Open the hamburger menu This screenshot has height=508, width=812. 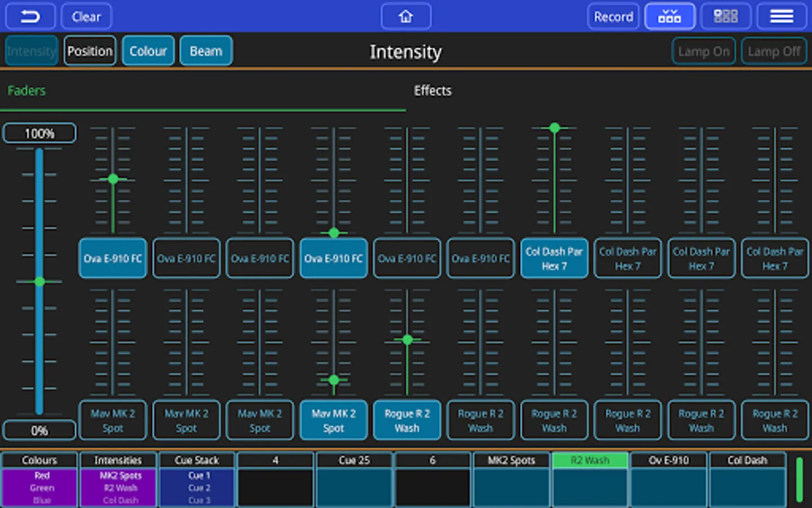(x=782, y=17)
